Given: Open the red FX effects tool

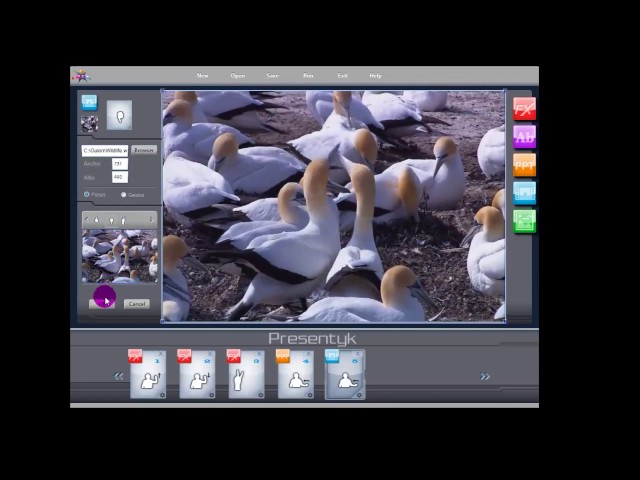Looking at the screenshot, I should coord(524,109).
